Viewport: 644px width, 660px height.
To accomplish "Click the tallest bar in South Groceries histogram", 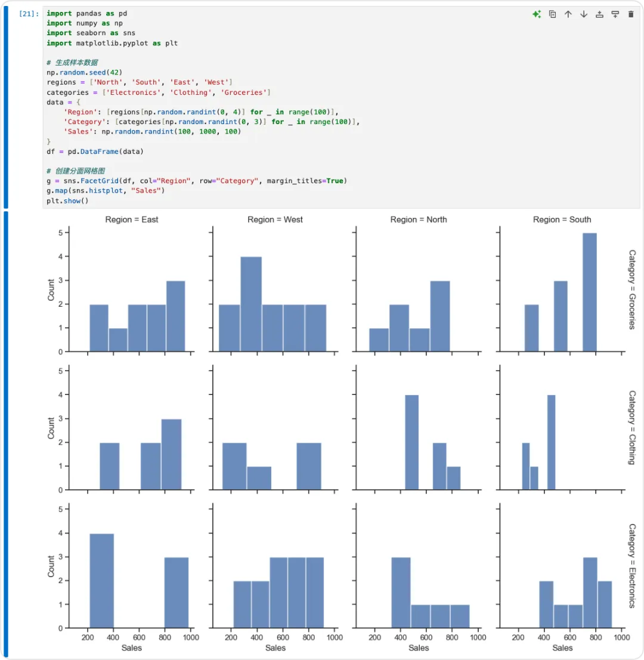I will pos(590,292).
